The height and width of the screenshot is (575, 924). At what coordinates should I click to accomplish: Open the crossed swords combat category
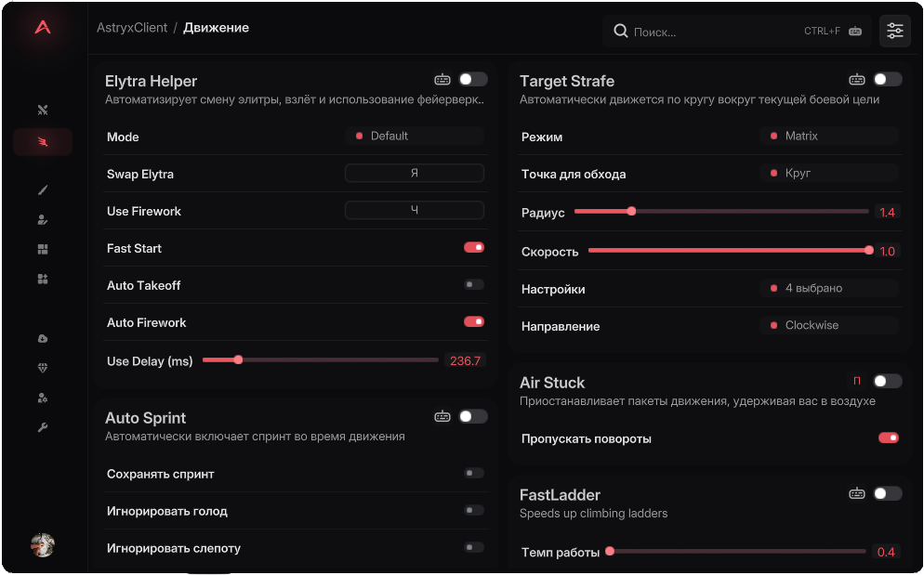[43, 111]
